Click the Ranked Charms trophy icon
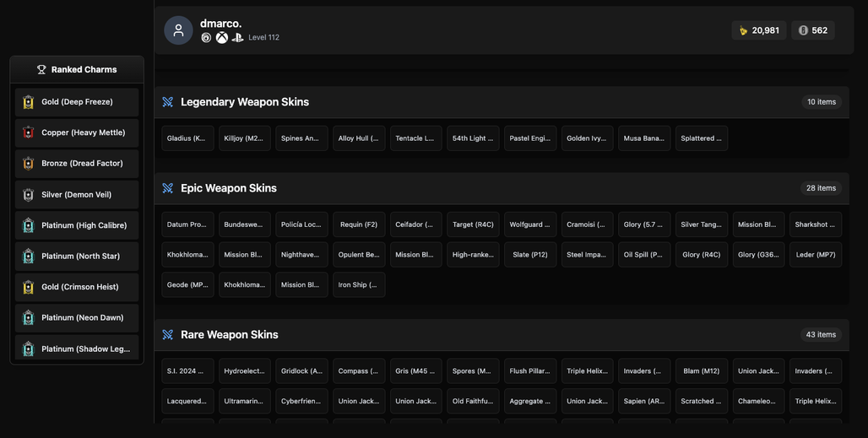 [41, 70]
